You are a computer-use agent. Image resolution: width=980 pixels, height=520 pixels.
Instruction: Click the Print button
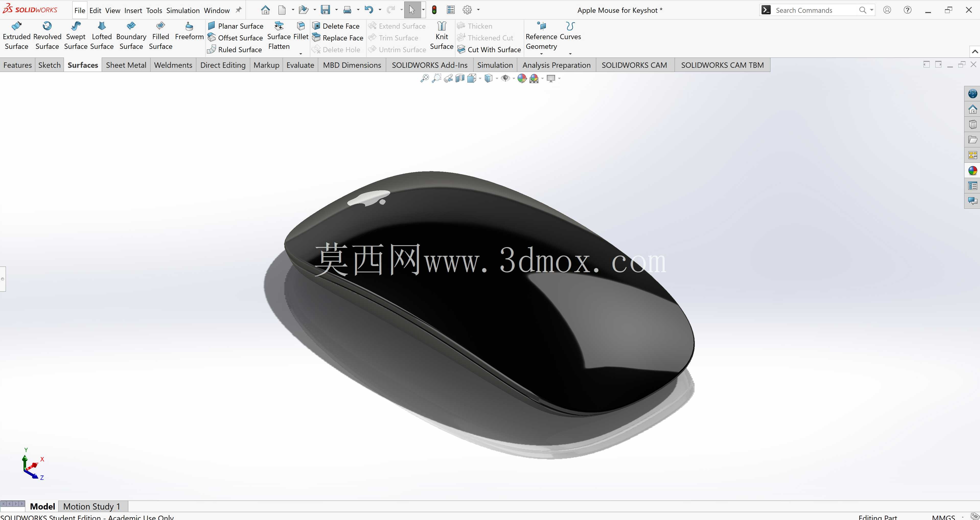(347, 10)
